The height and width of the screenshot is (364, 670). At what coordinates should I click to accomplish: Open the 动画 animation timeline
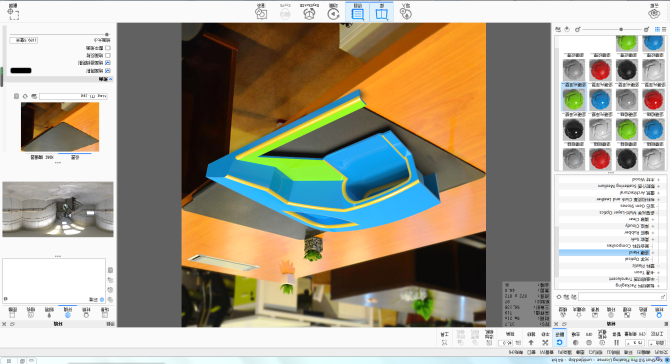tap(333, 13)
